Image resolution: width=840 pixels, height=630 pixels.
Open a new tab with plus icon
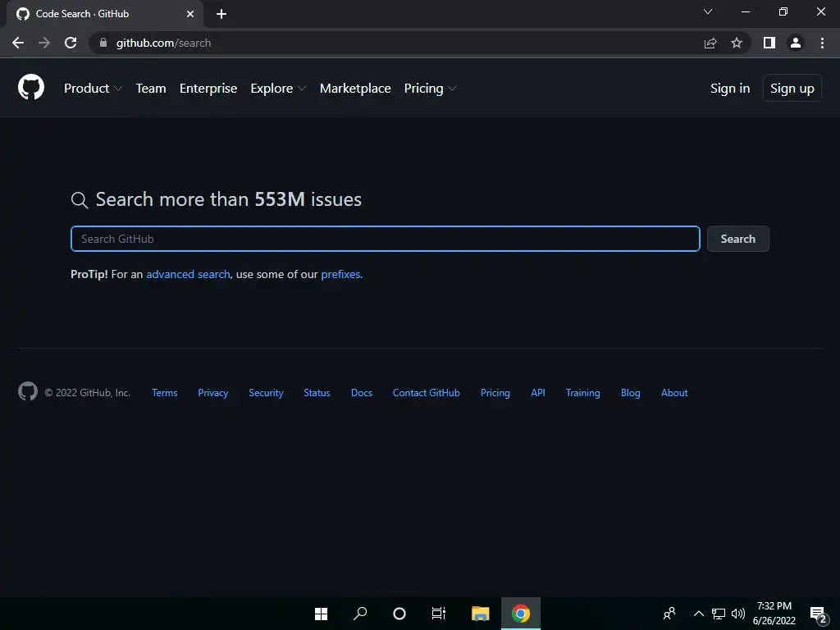tap(221, 14)
